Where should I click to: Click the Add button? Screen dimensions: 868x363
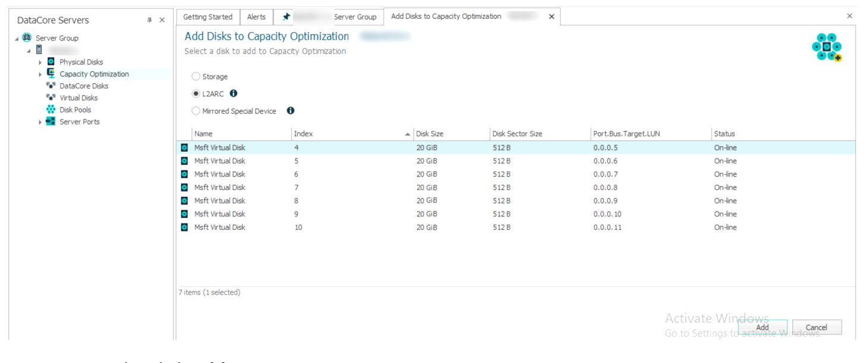click(x=762, y=327)
